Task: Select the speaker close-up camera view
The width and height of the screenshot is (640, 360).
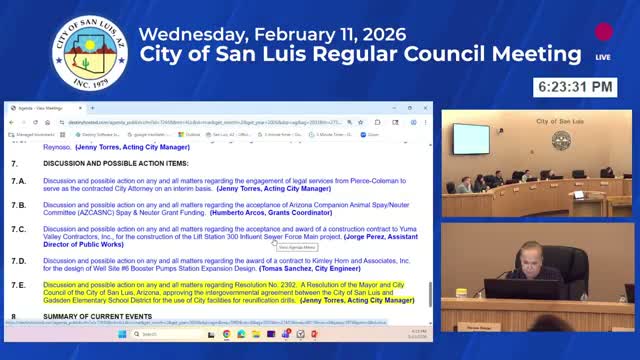Action: point(538,278)
